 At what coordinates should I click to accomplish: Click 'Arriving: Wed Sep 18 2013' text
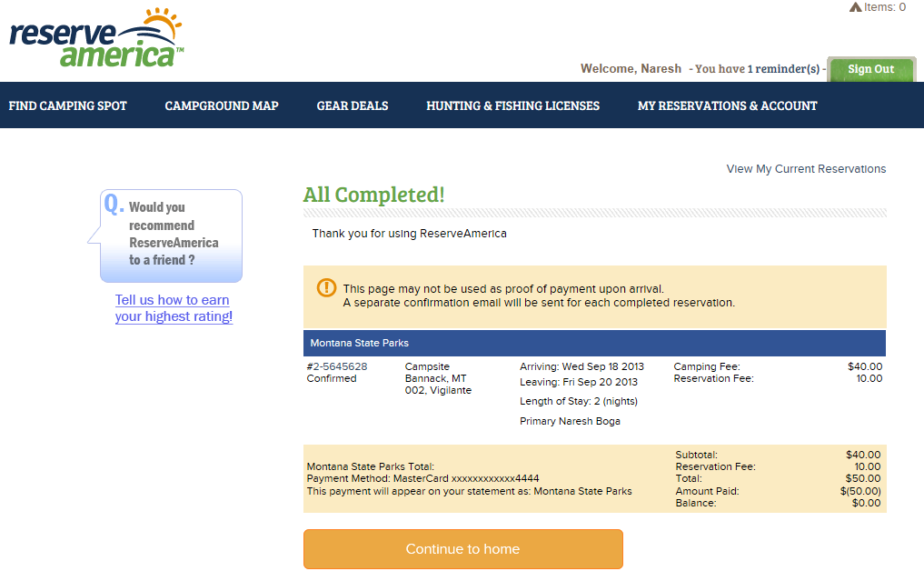click(x=581, y=366)
